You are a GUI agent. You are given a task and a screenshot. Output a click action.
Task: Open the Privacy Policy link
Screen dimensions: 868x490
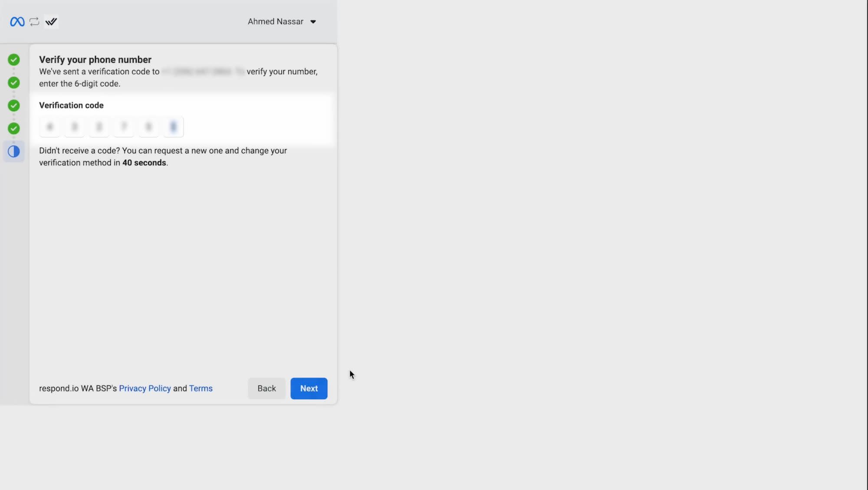(144, 389)
